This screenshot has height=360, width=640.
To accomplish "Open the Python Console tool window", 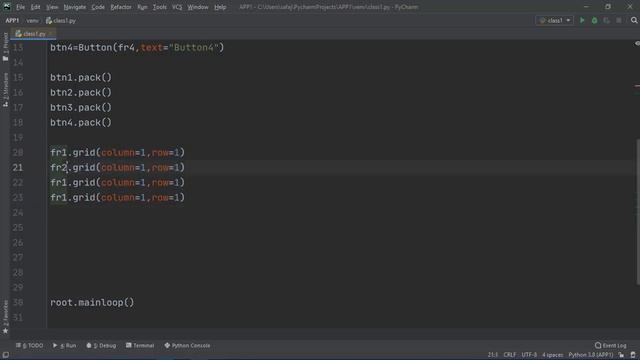I will 187,345.
